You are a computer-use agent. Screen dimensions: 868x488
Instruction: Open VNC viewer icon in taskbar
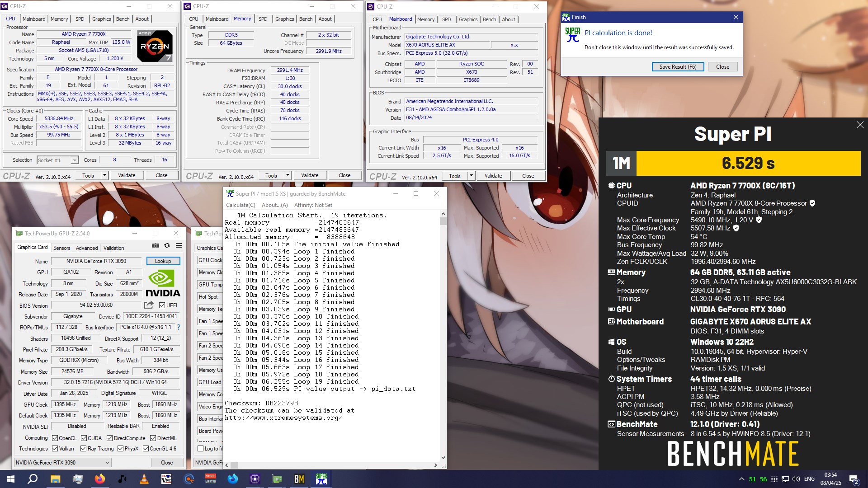tap(166, 479)
